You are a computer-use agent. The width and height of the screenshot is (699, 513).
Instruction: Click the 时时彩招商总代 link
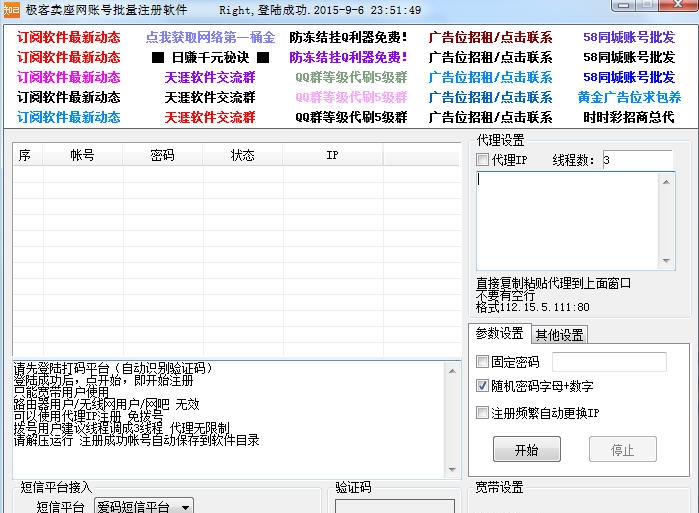pos(629,117)
